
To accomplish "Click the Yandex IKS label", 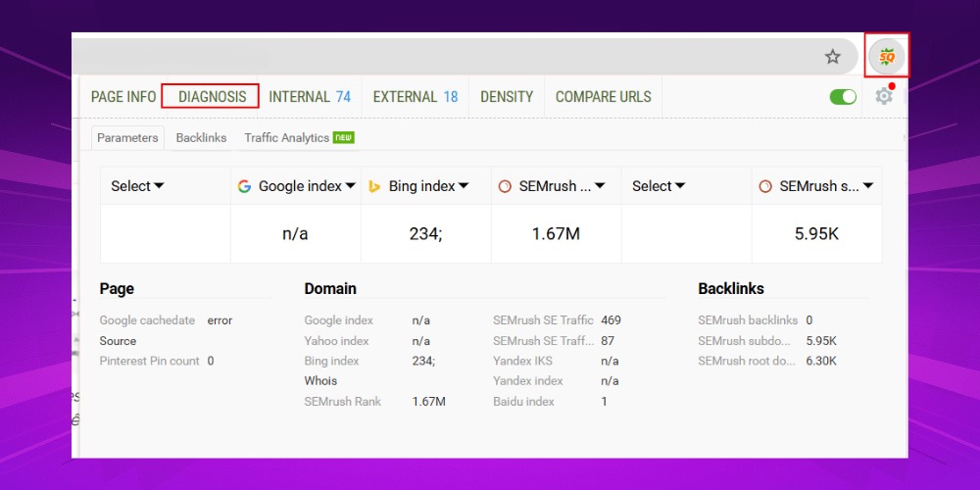I will tap(522, 361).
